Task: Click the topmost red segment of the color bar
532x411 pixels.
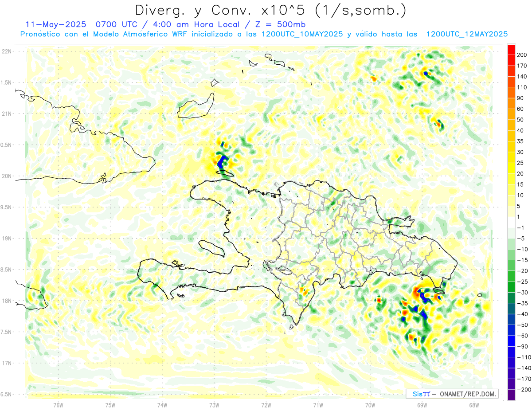Action: coord(511,49)
